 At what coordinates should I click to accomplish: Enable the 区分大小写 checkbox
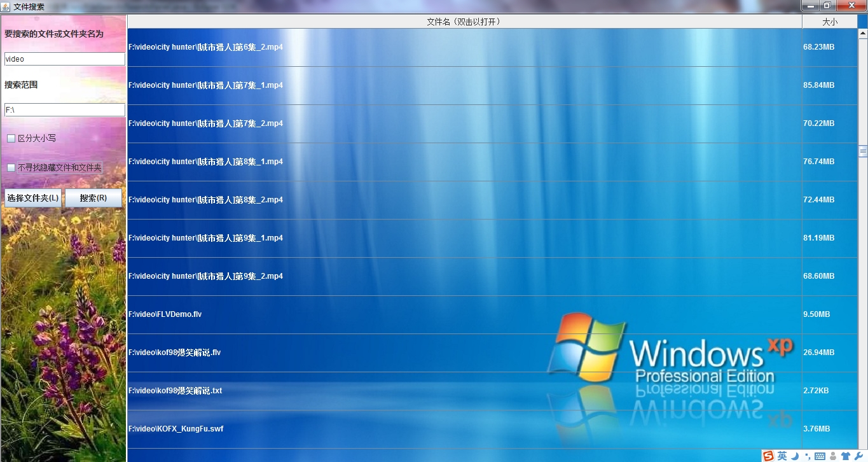pos(11,138)
